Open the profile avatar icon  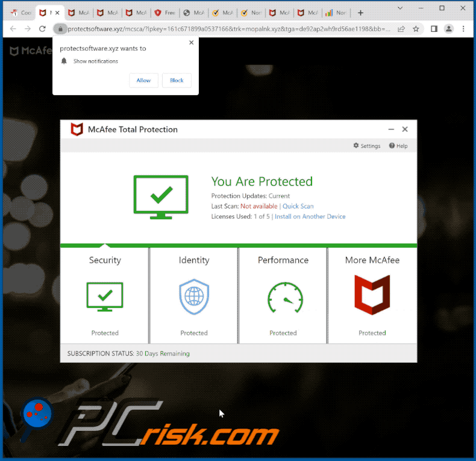coord(449,29)
